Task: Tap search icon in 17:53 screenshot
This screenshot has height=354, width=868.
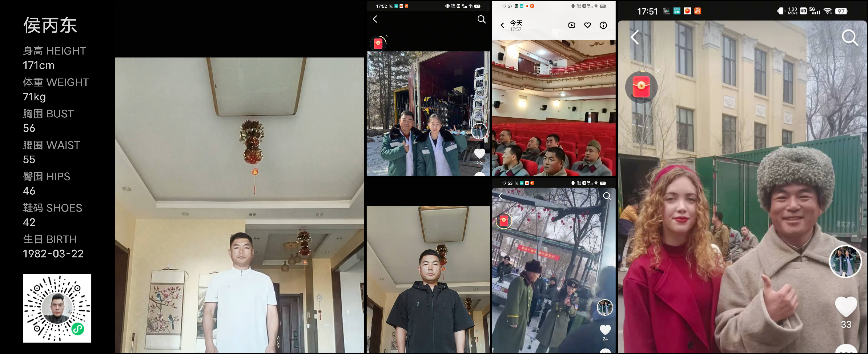Action: point(607,196)
